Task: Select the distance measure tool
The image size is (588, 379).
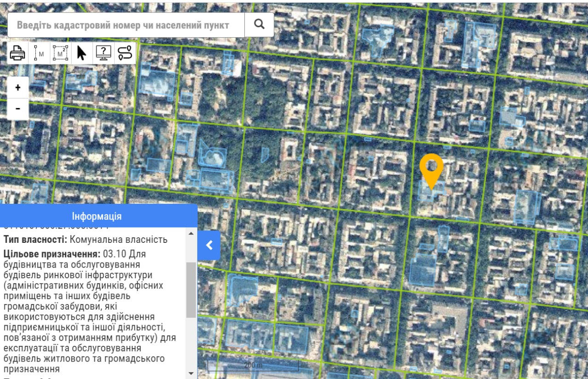Action: 40,53
